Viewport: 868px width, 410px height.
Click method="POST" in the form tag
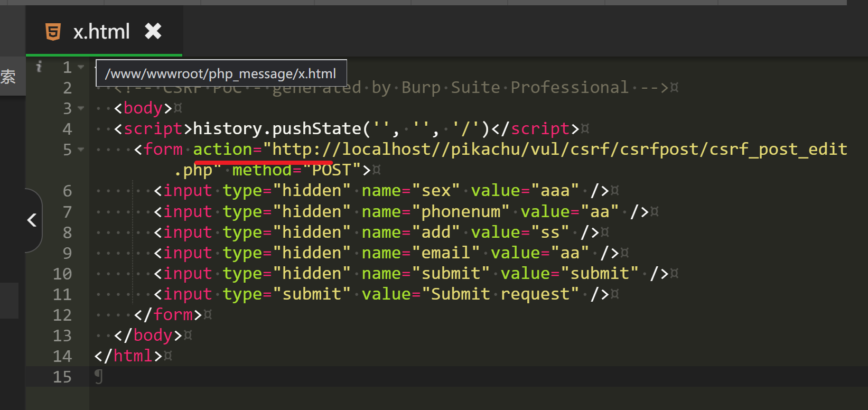pos(296,170)
